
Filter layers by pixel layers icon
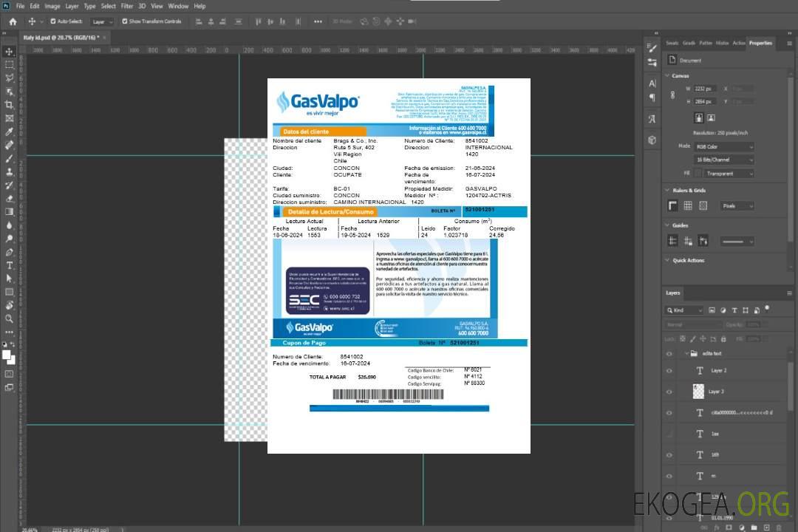(x=712, y=310)
